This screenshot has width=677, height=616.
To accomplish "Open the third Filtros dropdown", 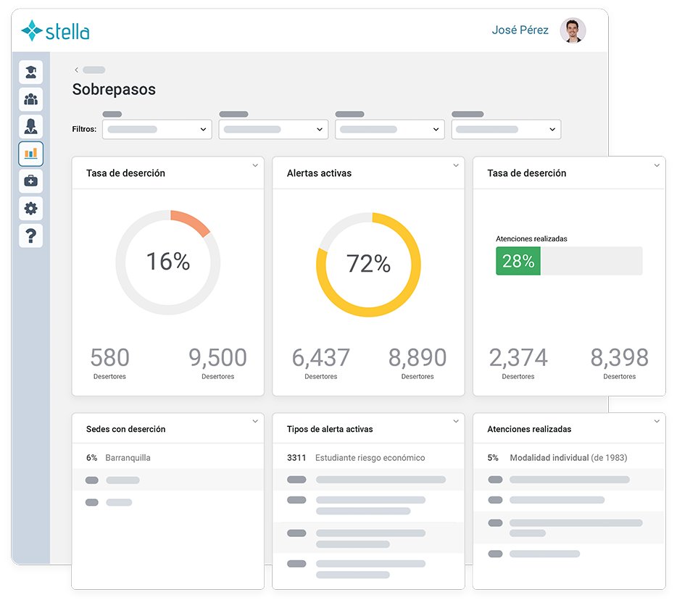I will (x=390, y=130).
